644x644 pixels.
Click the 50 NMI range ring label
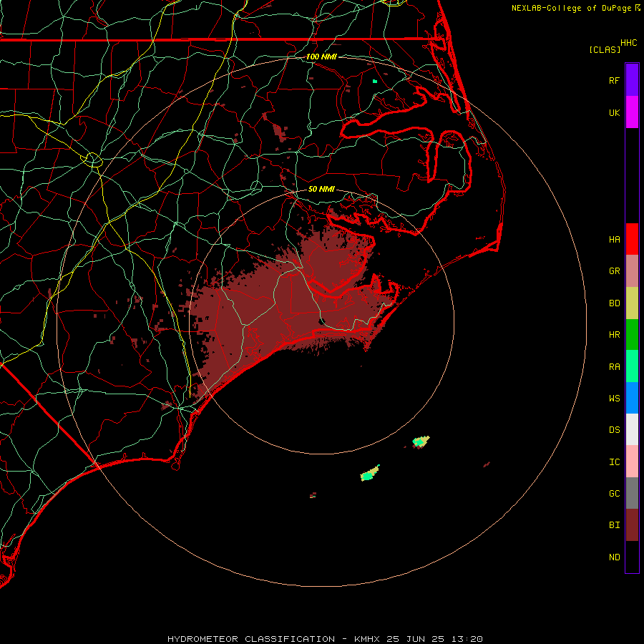pos(321,189)
